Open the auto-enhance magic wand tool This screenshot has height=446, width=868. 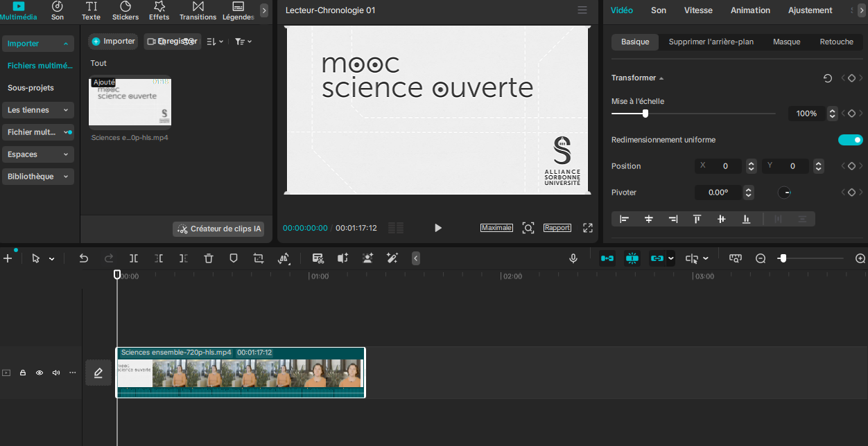(x=392, y=258)
